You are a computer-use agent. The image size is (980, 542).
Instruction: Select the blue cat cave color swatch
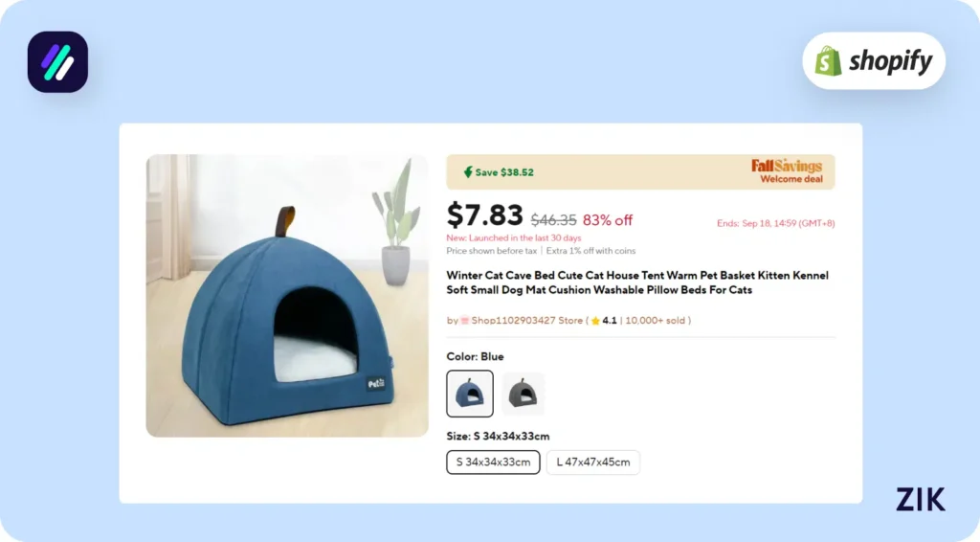pyautogui.click(x=470, y=394)
